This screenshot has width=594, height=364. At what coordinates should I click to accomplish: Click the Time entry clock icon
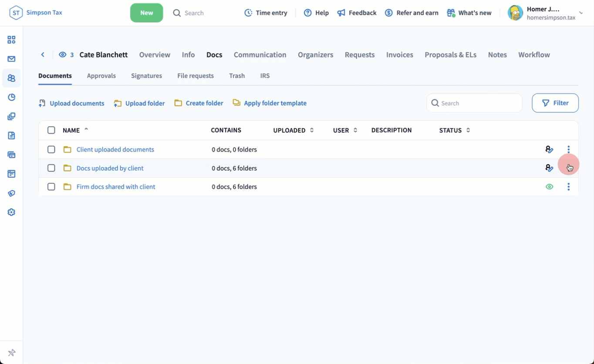click(x=248, y=13)
